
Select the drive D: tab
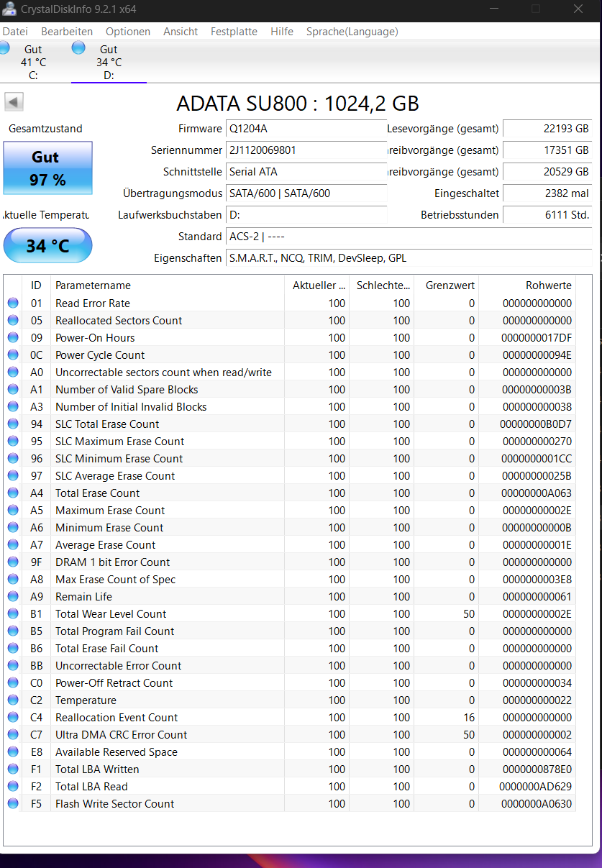tap(109, 62)
